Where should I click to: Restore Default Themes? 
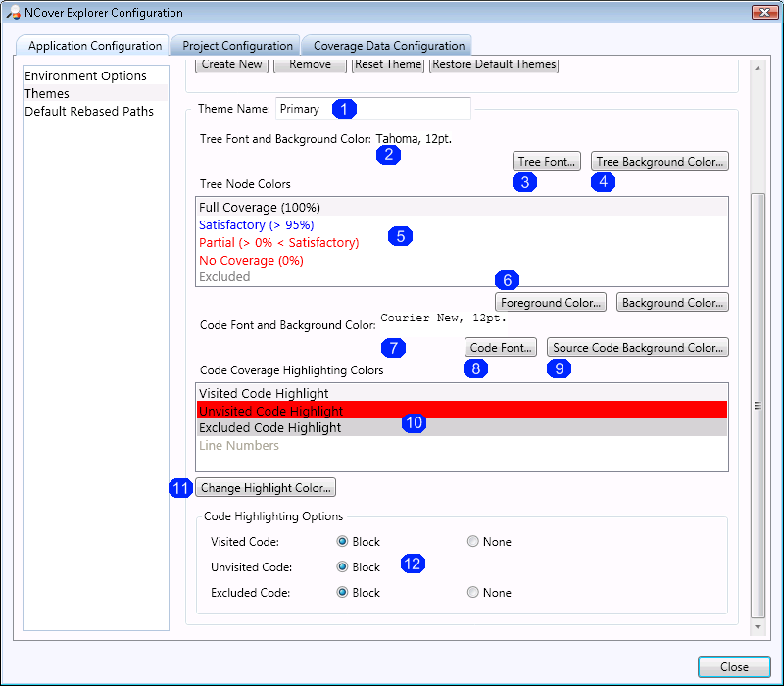[494, 65]
